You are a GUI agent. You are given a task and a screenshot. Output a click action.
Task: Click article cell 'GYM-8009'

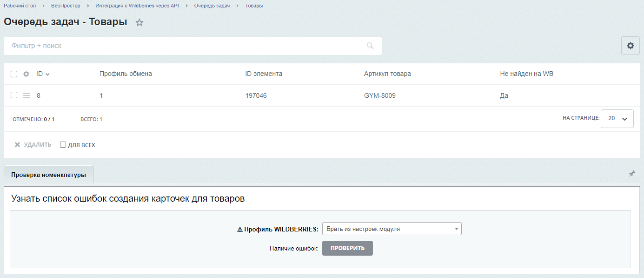click(380, 95)
